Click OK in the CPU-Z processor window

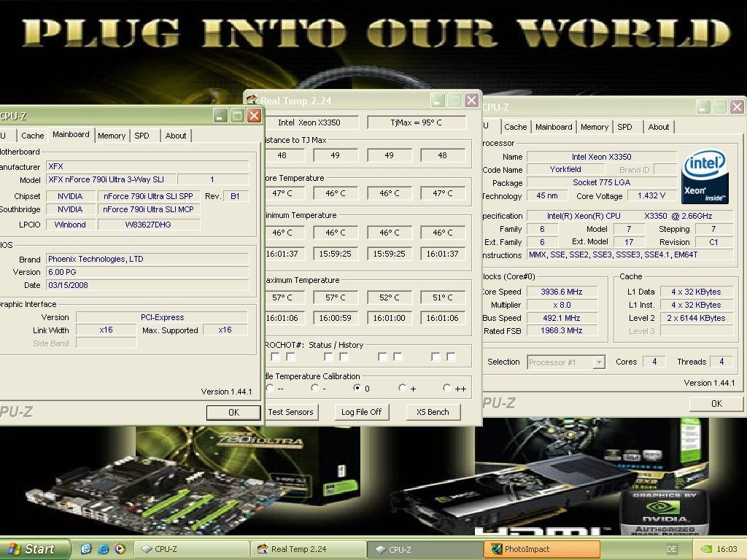coord(716,404)
